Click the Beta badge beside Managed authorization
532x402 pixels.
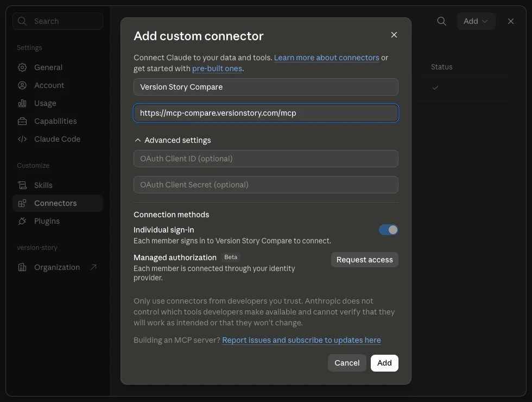(231, 257)
